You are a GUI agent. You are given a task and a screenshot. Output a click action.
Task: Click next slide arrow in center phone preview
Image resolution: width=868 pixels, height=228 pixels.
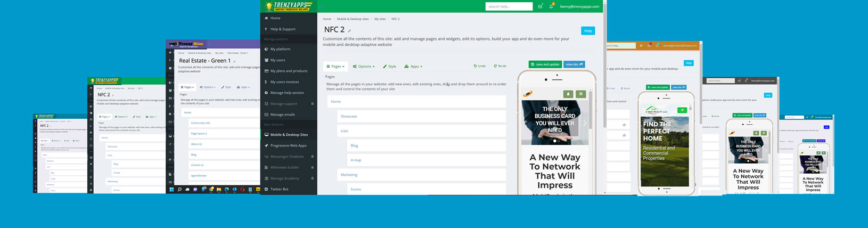(x=584, y=123)
